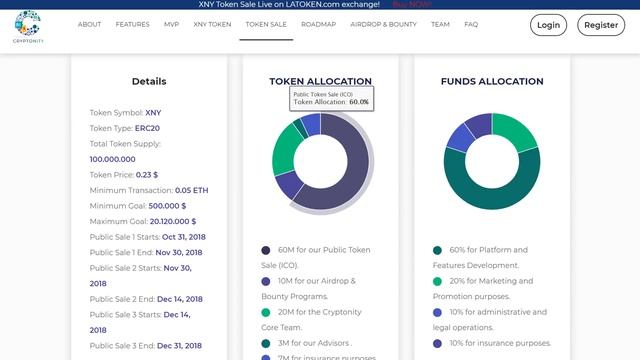Click the 'Token Symbol: XNY' text
The image size is (640, 360).
coord(125,113)
